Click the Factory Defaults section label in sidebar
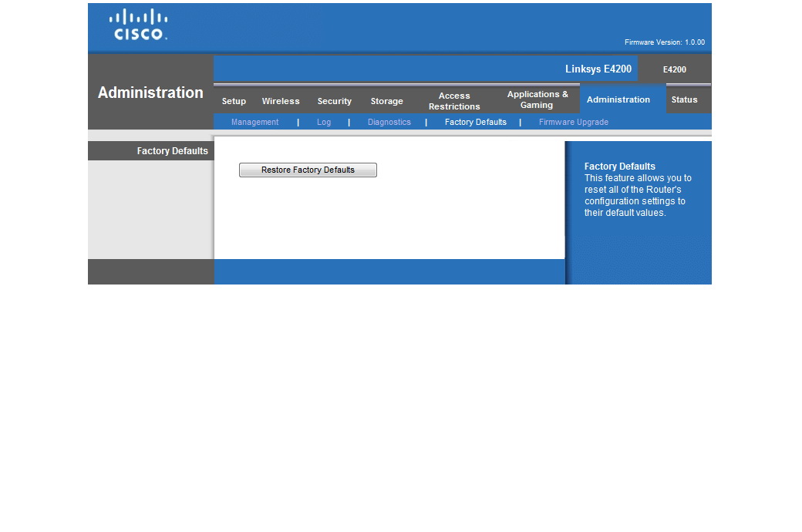 (172, 151)
